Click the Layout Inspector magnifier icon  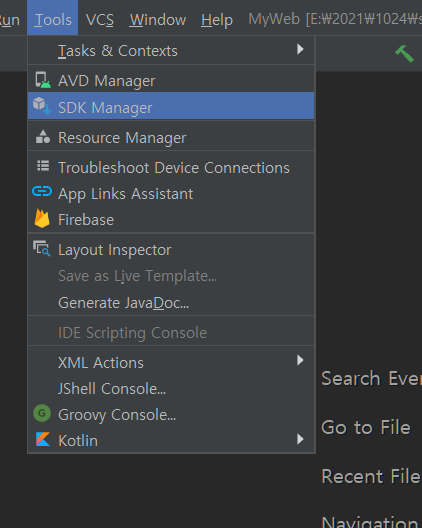click(42, 248)
